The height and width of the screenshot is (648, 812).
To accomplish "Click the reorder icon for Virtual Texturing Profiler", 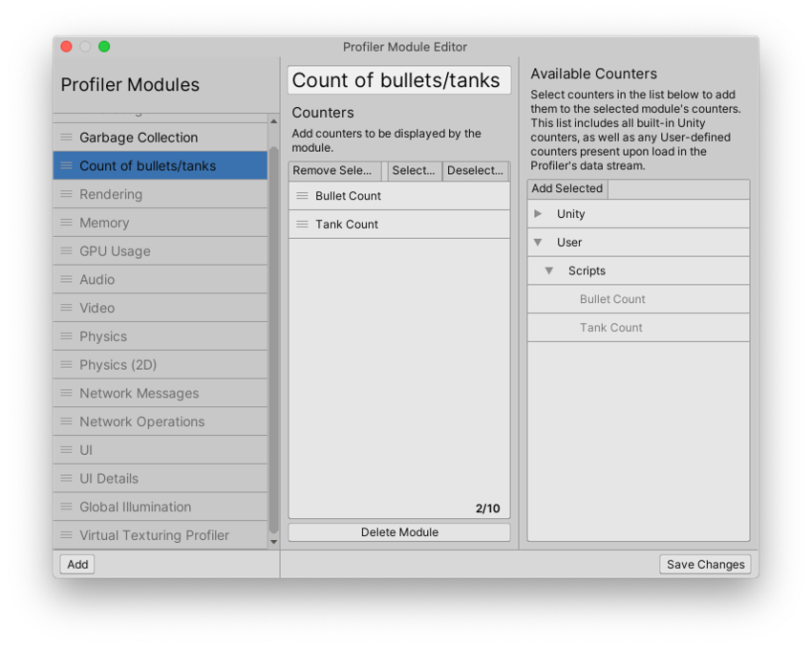I will (x=64, y=535).
